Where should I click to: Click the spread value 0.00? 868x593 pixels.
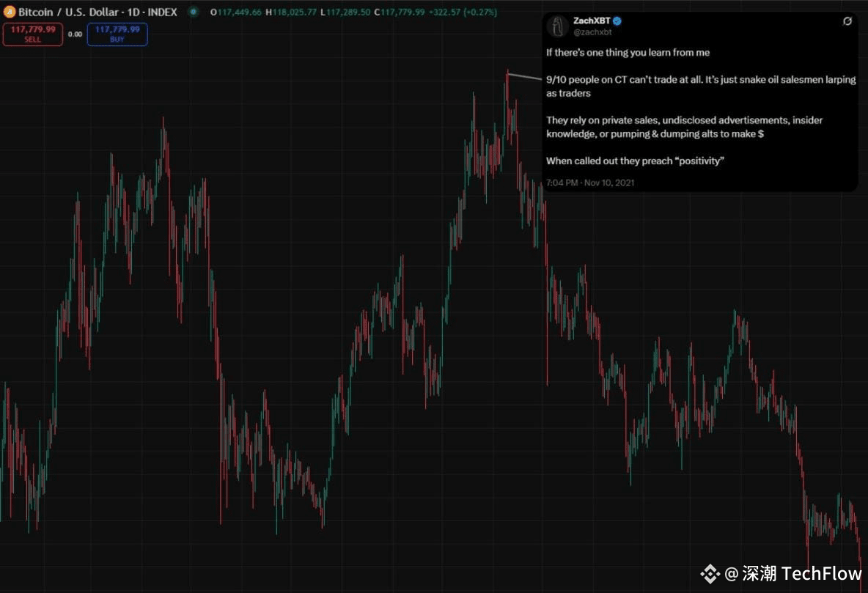(x=75, y=34)
